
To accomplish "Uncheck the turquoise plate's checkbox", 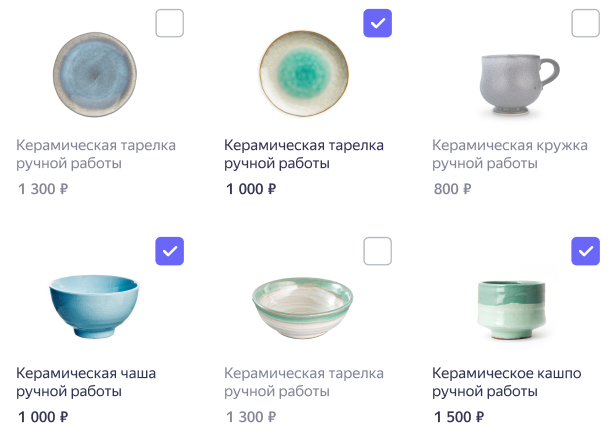I will (377, 23).
